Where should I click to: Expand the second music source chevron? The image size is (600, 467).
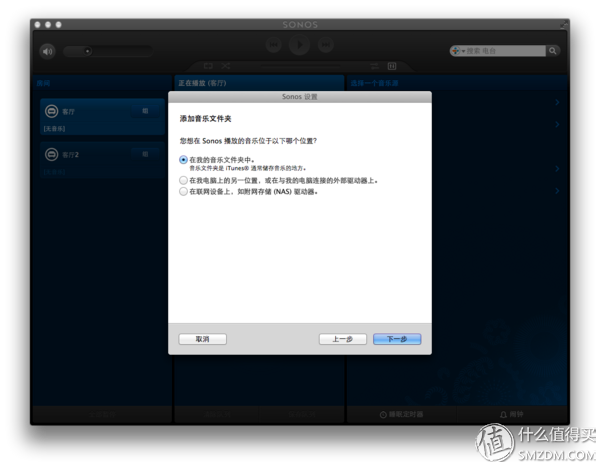tap(556, 124)
